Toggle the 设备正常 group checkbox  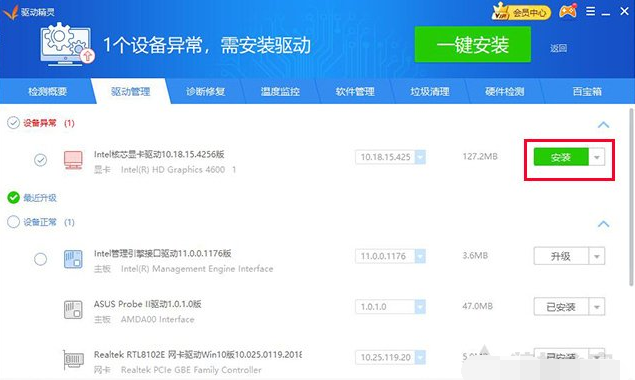(13, 222)
